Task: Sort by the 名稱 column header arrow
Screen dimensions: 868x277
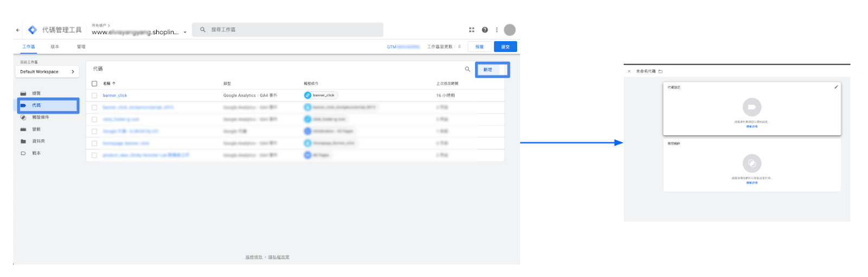Action: click(x=113, y=84)
